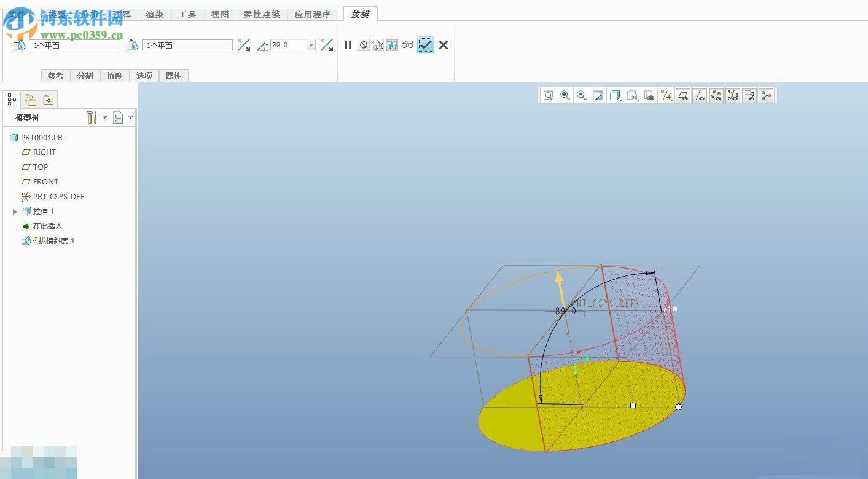Toggle unattached preview mode icon
868x479 pixels.
[x=378, y=45]
